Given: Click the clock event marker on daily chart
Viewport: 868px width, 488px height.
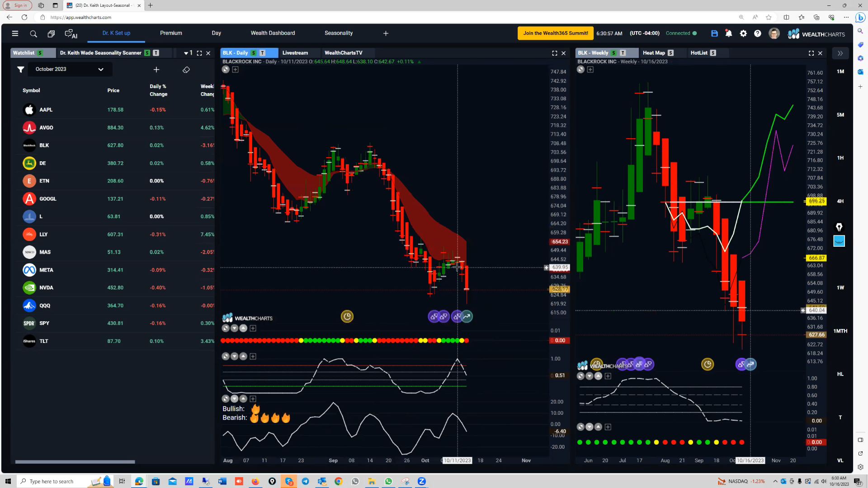Looking at the screenshot, I should [x=347, y=316].
